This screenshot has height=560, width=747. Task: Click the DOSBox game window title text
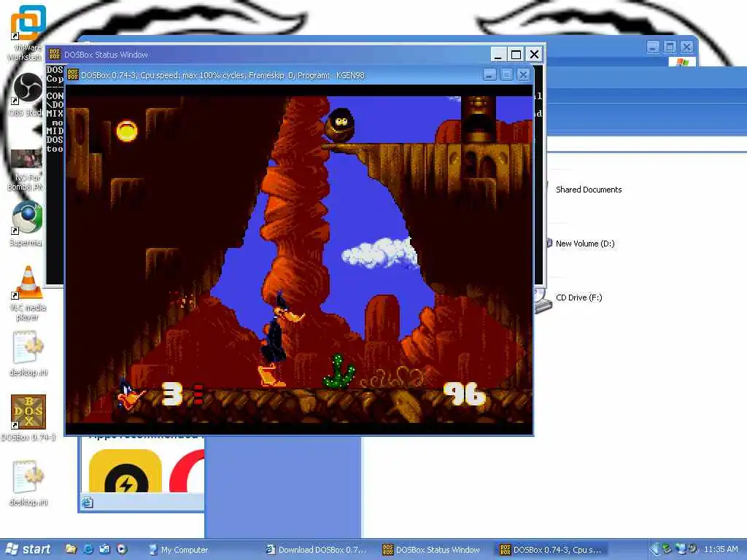click(222, 75)
